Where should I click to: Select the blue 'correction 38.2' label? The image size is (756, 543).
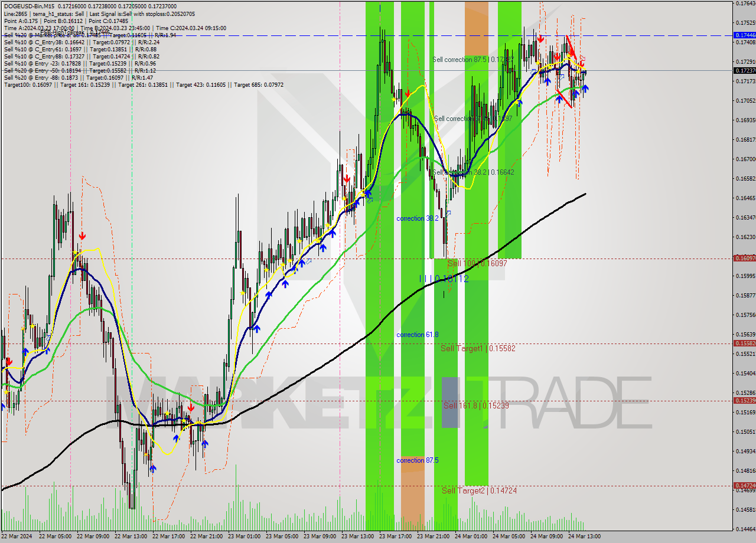tap(418, 218)
